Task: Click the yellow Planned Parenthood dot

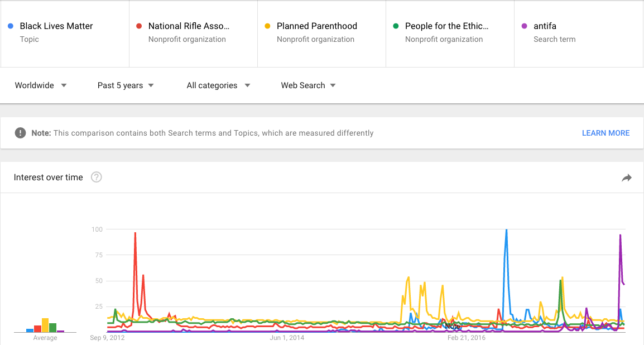Action: [x=267, y=26]
